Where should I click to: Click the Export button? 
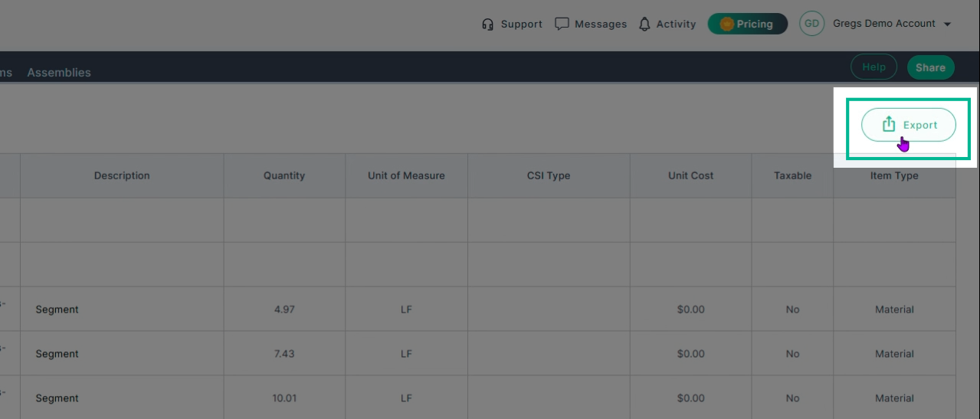pyautogui.click(x=909, y=125)
